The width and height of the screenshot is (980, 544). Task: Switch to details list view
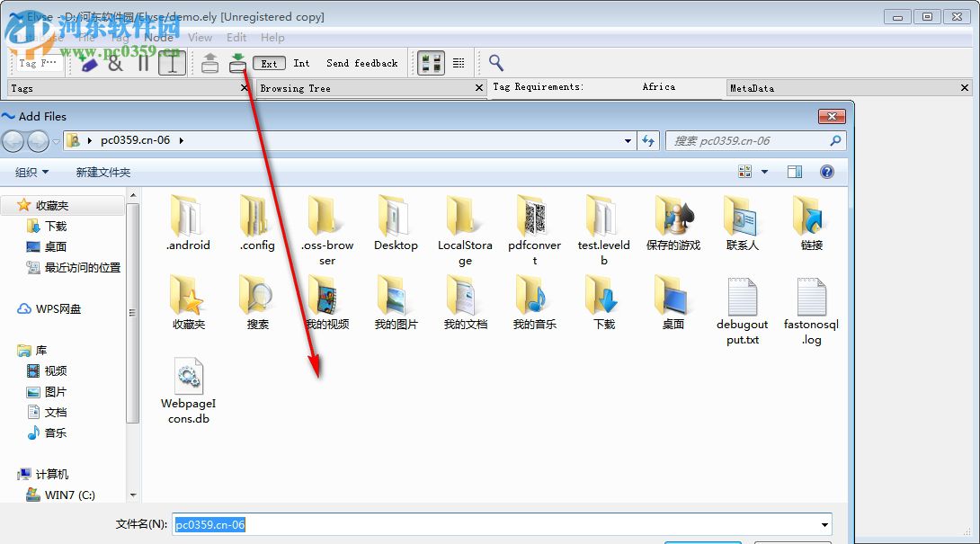[459, 63]
